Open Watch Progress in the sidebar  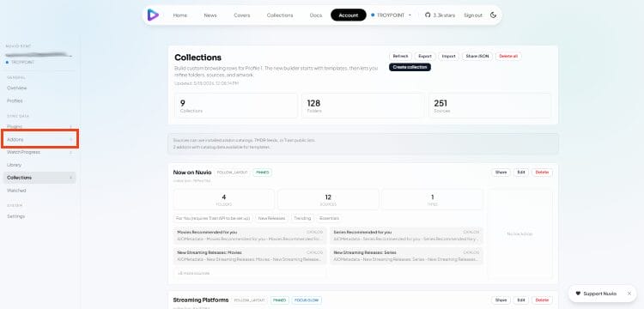click(x=39, y=152)
